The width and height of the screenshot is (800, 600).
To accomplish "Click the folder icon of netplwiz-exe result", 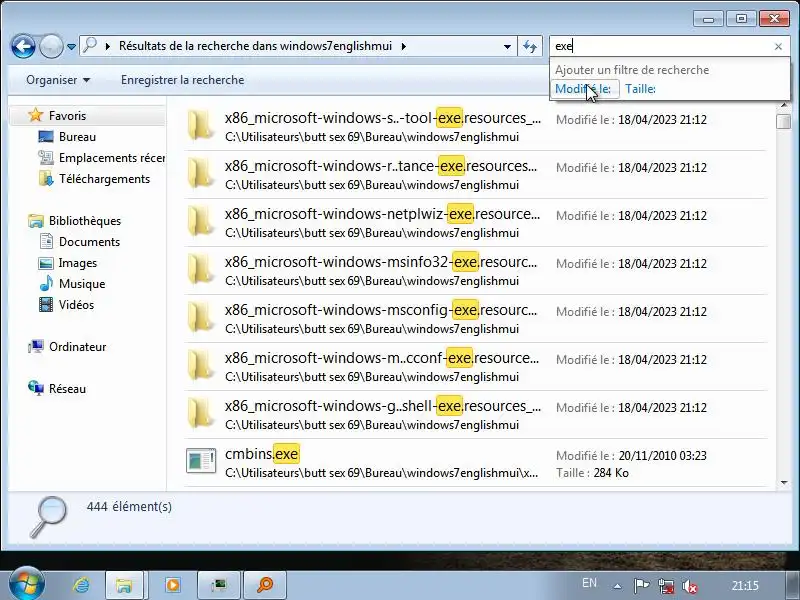I will [200, 221].
